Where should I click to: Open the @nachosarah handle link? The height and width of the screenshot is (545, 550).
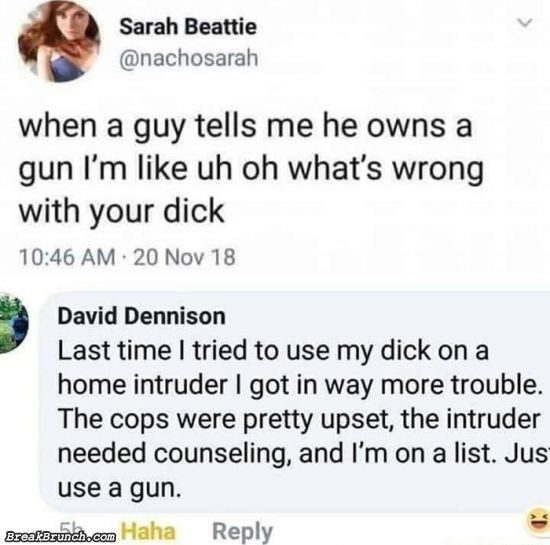[x=189, y=58]
